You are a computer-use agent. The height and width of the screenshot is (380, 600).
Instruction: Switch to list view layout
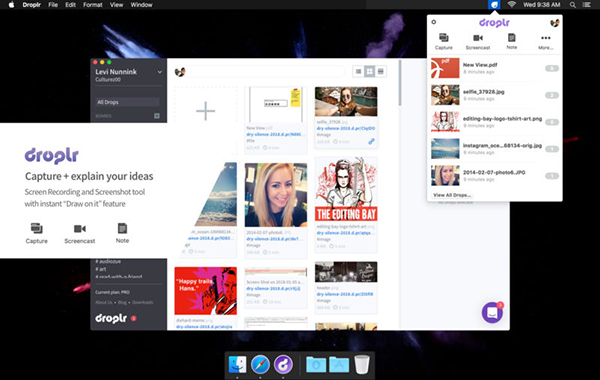tap(358, 71)
